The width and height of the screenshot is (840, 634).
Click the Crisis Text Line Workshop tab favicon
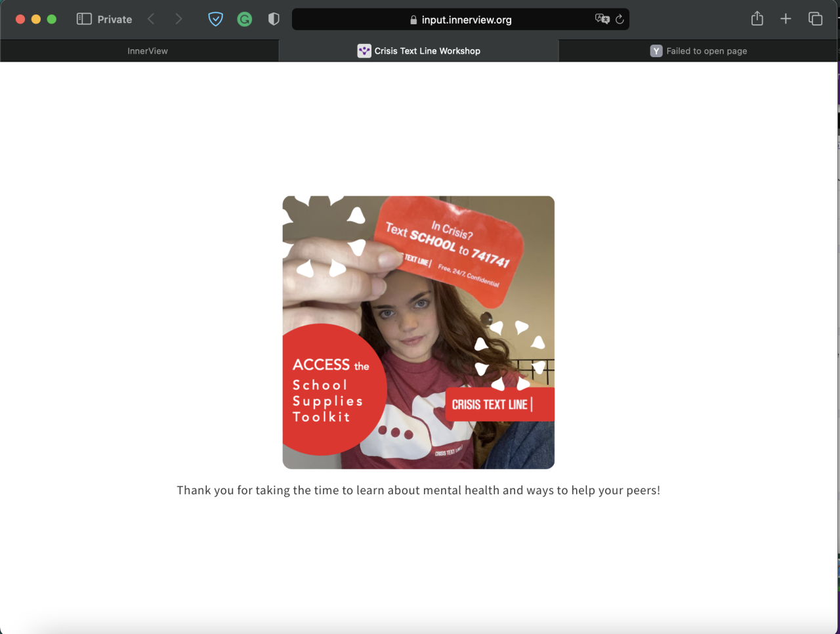[x=364, y=51]
